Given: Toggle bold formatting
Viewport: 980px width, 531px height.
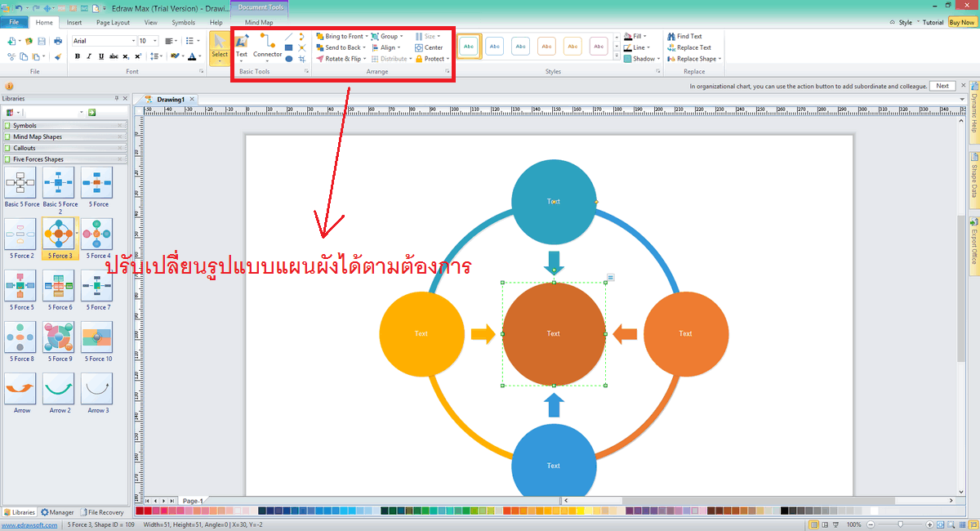Looking at the screenshot, I should pyautogui.click(x=78, y=56).
